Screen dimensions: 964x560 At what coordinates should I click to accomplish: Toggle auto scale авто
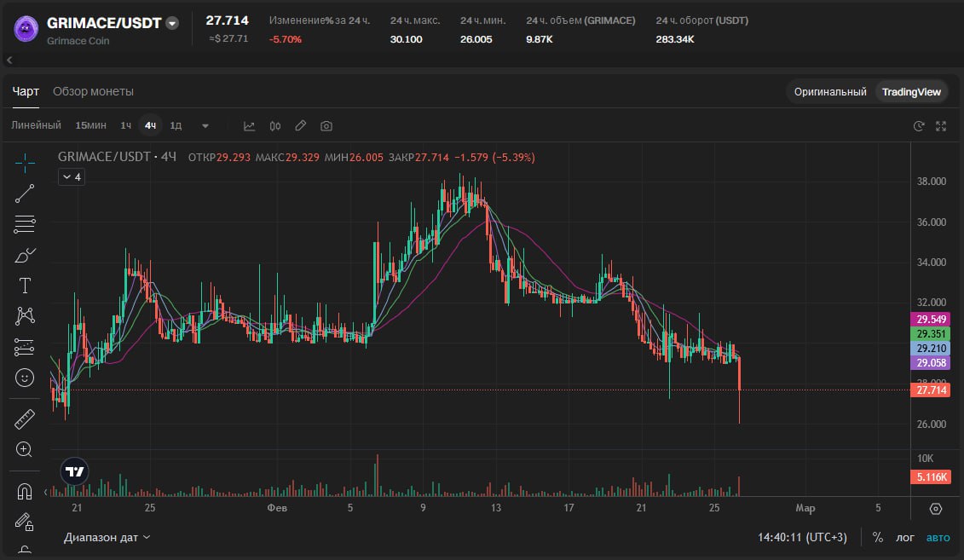[938, 537]
